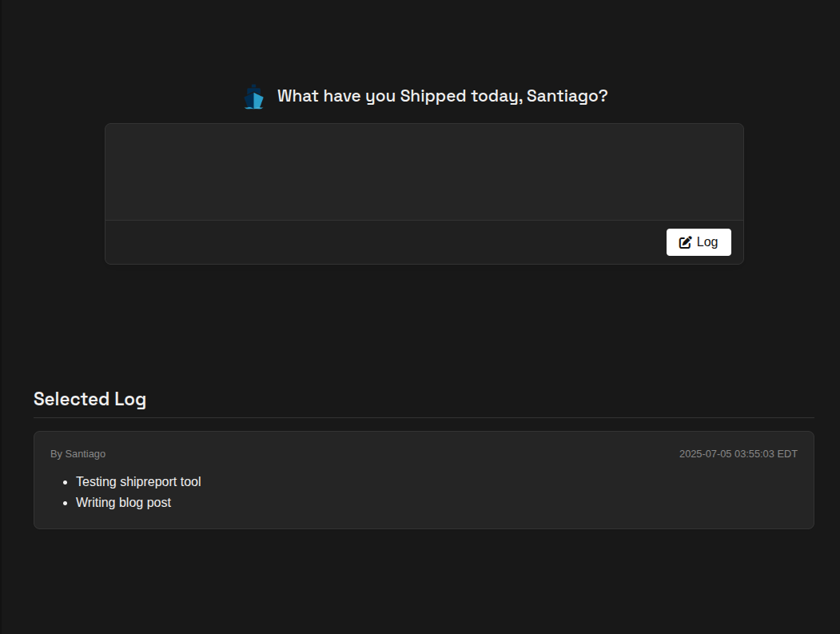Click the word "Shipped" in the heading
840x634 pixels.
(x=433, y=96)
